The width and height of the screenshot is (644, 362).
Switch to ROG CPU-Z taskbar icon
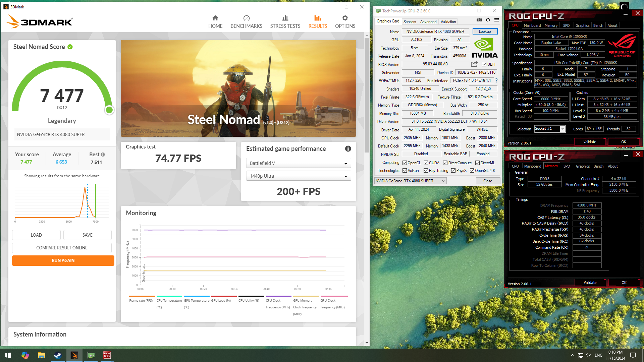pyautogui.click(x=107, y=355)
